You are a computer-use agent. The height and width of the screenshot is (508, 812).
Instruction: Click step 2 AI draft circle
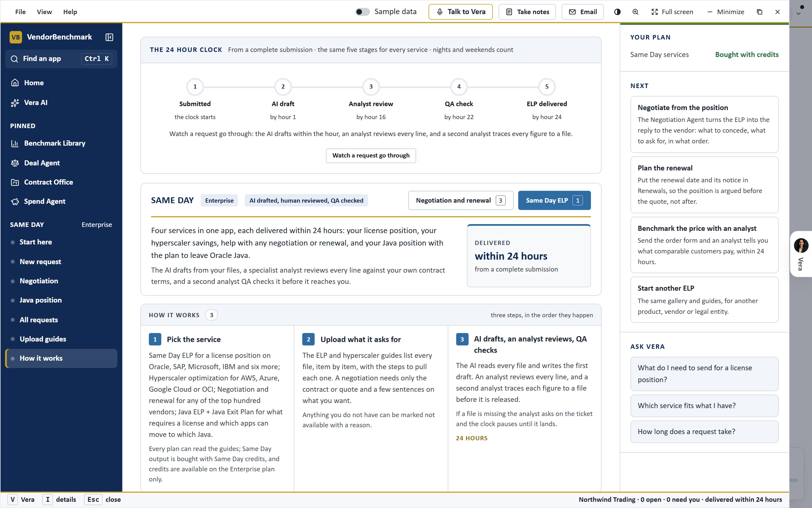coord(283,87)
